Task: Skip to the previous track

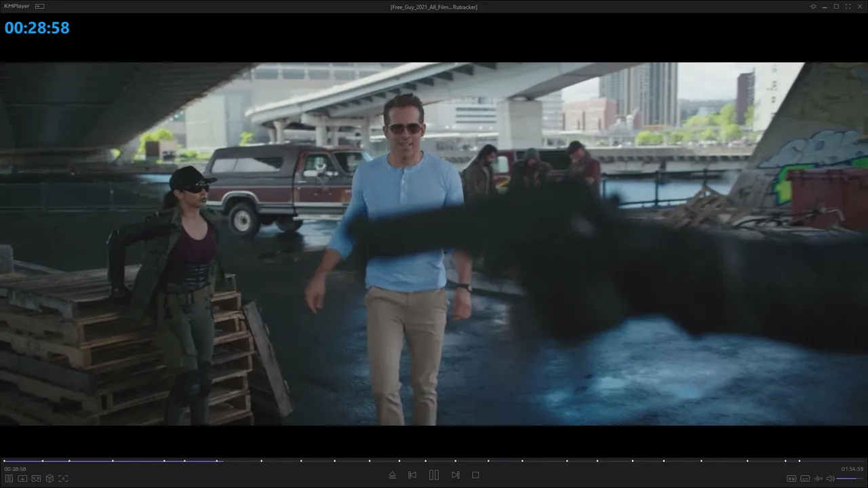Action: [412, 475]
